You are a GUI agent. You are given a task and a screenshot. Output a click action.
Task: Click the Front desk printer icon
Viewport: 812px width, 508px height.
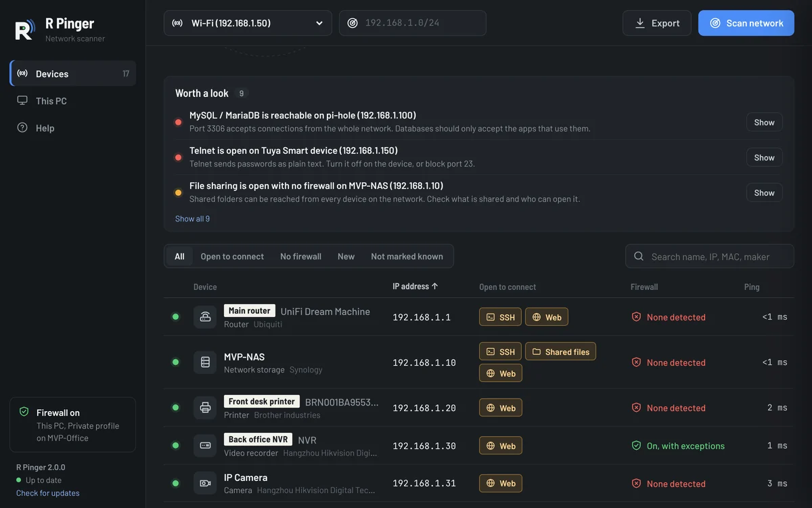tap(205, 408)
